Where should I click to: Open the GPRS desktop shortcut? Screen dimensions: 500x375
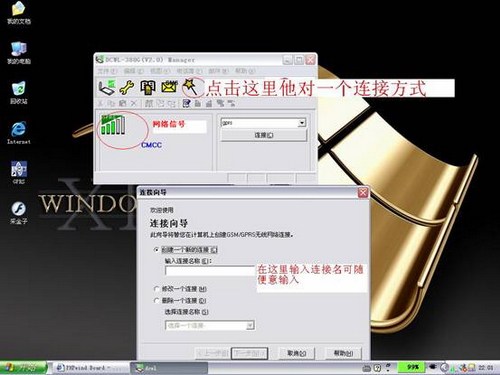pyautogui.click(x=19, y=172)
